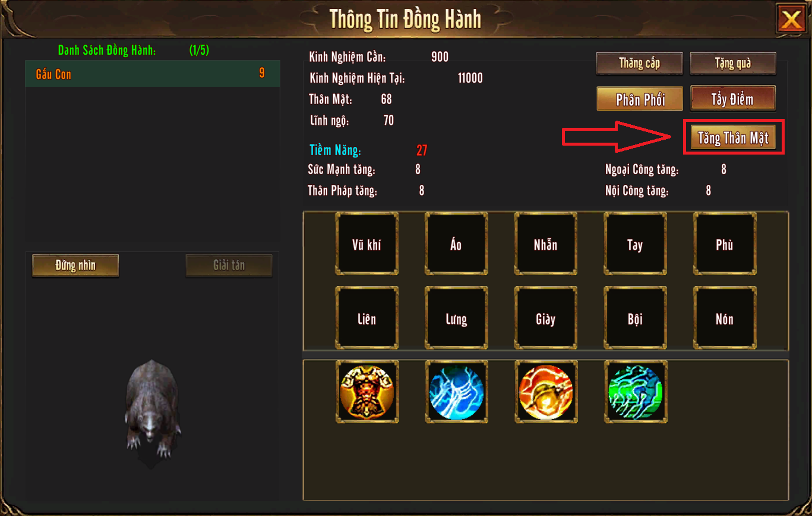The image size is (812, 516).
Task: Select the red fire orb skill icon
Action: pos(545,392)
